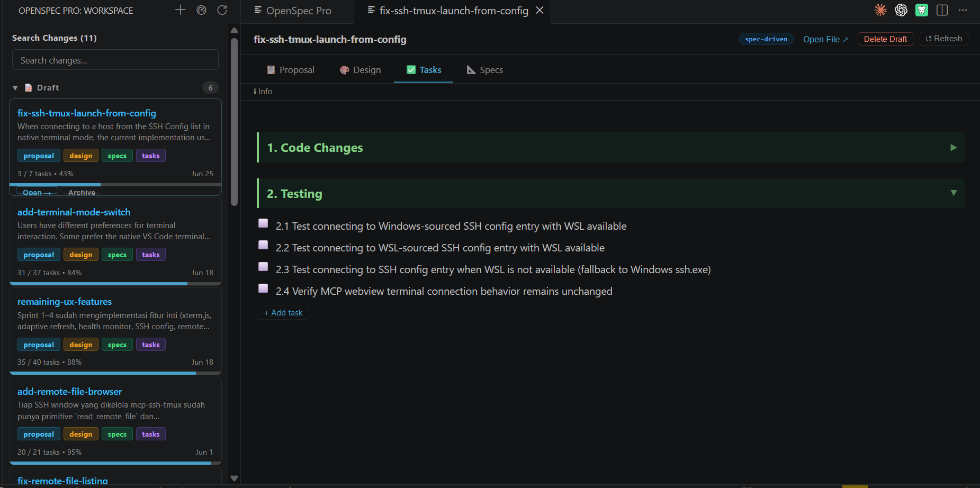The width and height of the screenshot is (980, 488).
Task: Click tasks badge on remaining-ux-features card
Action: click(x=151, y=345)
